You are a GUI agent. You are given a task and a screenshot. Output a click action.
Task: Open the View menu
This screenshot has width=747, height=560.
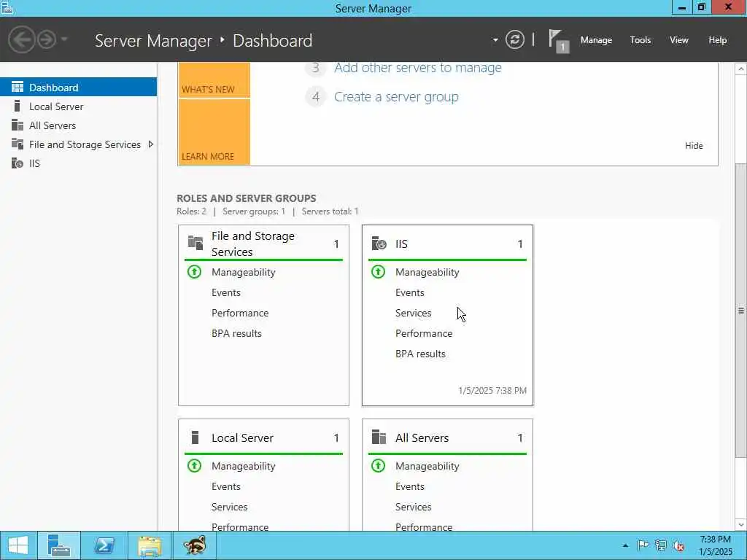coord(679,40)
